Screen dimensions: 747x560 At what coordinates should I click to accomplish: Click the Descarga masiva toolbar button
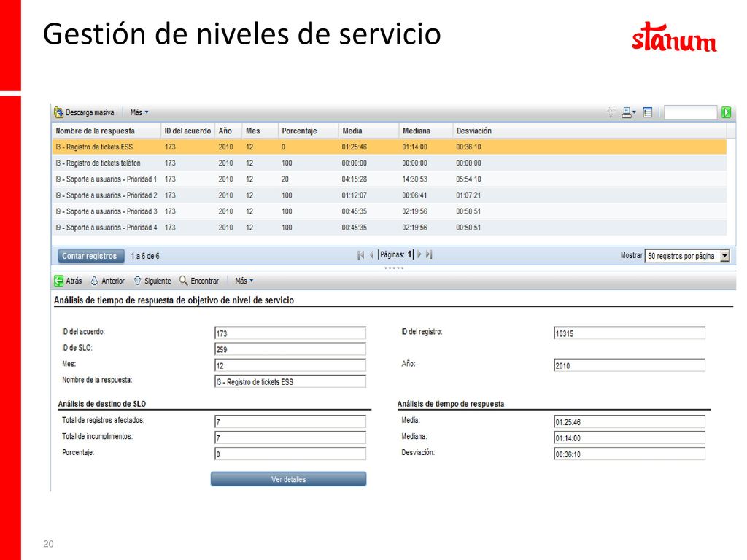[85, 112]
